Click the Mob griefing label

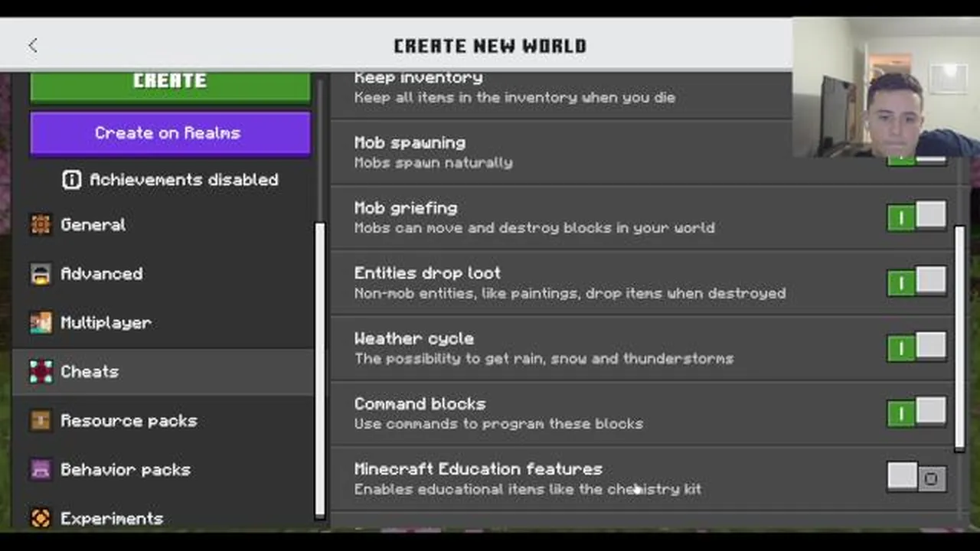pos(406,208)
